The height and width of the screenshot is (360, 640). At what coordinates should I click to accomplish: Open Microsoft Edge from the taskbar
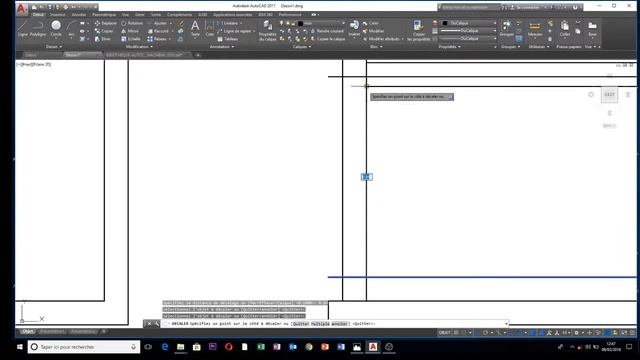click(164, 347)
